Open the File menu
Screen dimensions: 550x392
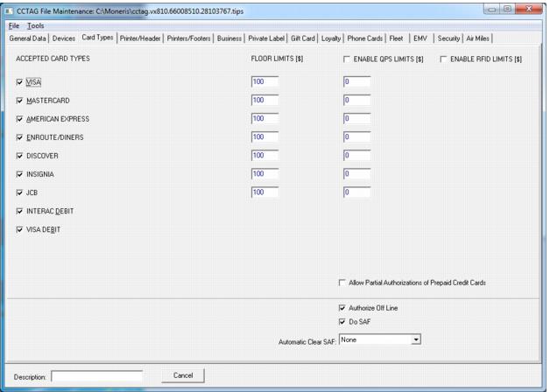pyautogui.click(x=13, y=26)
